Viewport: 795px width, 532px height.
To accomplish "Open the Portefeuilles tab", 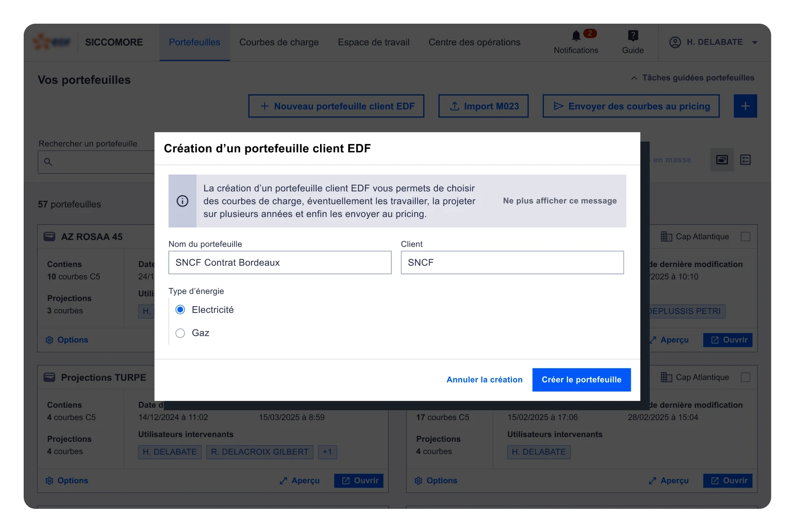I will (x=194, y=42).
